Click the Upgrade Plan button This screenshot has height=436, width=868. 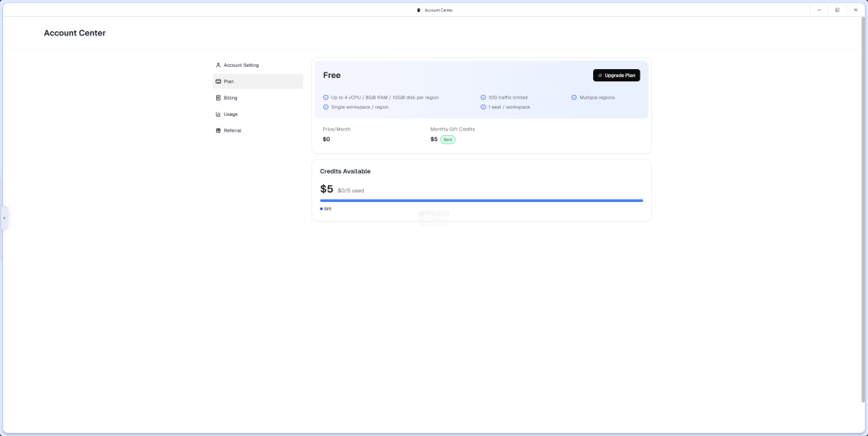pos(616,76)
